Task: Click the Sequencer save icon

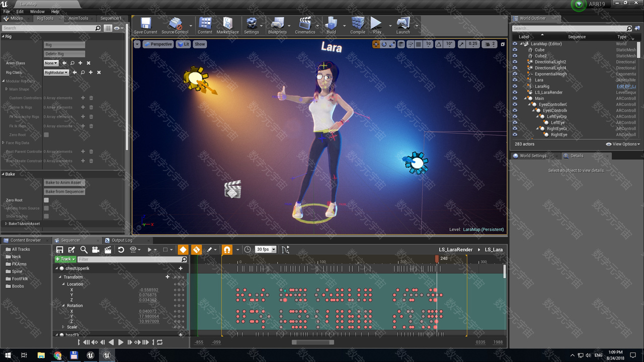Action: 60,249
